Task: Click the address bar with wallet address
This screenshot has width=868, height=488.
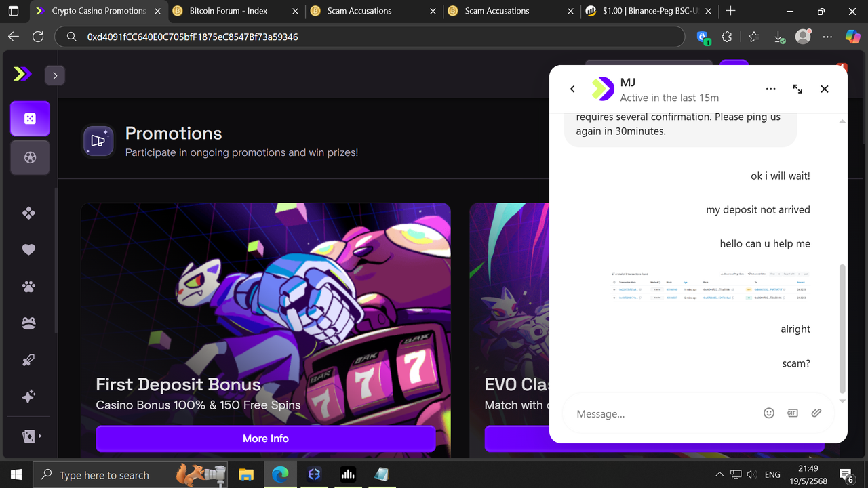Action: click(370, 37)
